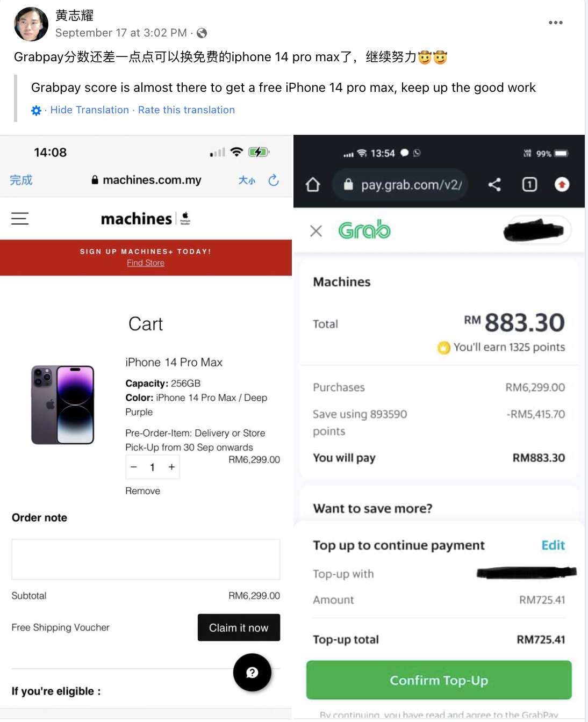Screen dimensions: 588x722
Task: Open the post options three-dot menu
Action: point(555,23)
